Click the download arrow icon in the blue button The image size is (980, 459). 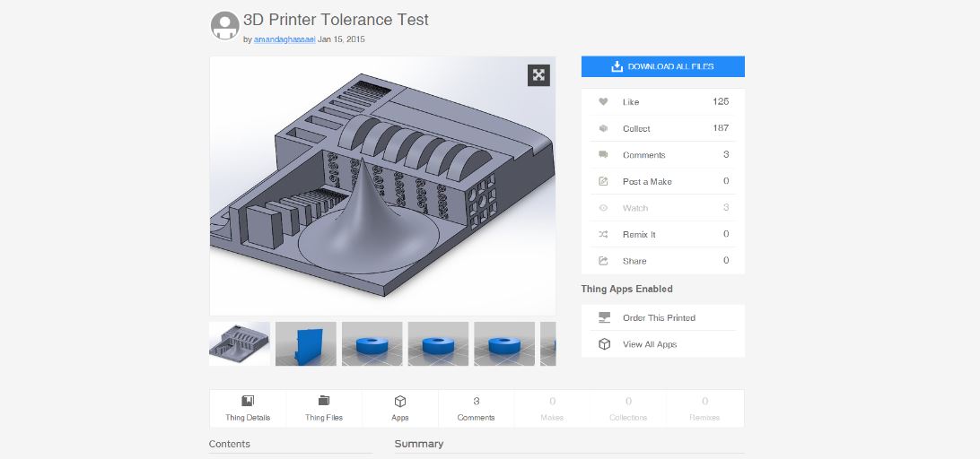(x=617, y=67)
